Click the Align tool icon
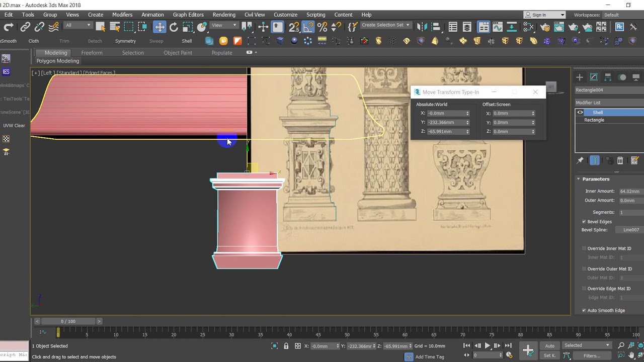The width and height of the screenshot is (644, 362). [436, 27]
